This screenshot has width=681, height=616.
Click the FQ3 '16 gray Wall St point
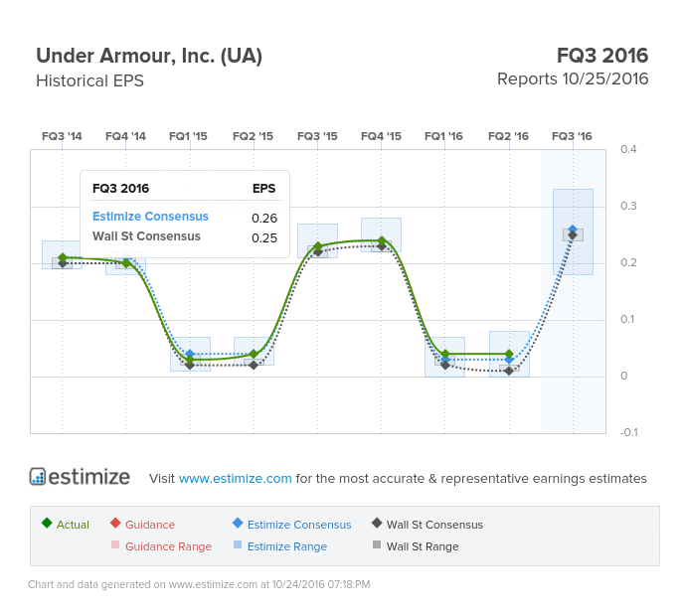pyautogui.click(x=573, y=235)
